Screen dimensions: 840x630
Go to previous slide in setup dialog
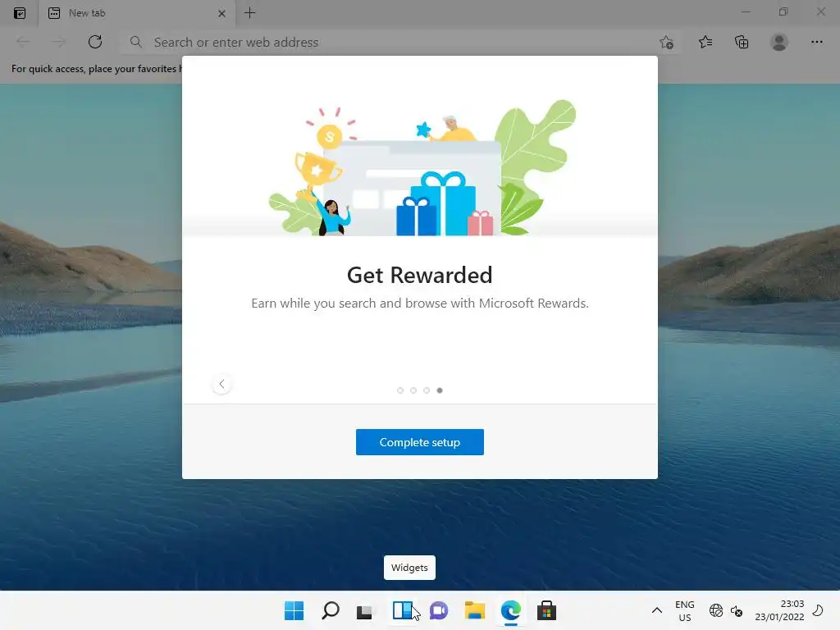(x=221, y=384)
